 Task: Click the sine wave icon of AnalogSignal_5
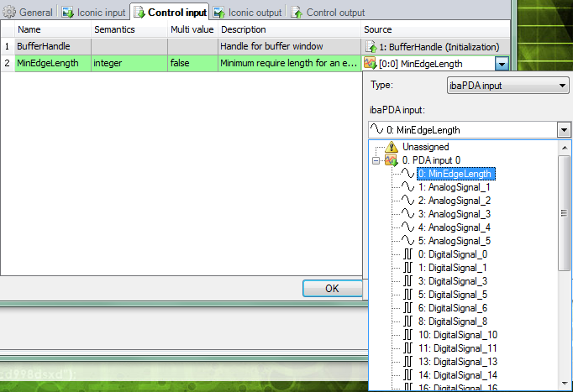407,241
